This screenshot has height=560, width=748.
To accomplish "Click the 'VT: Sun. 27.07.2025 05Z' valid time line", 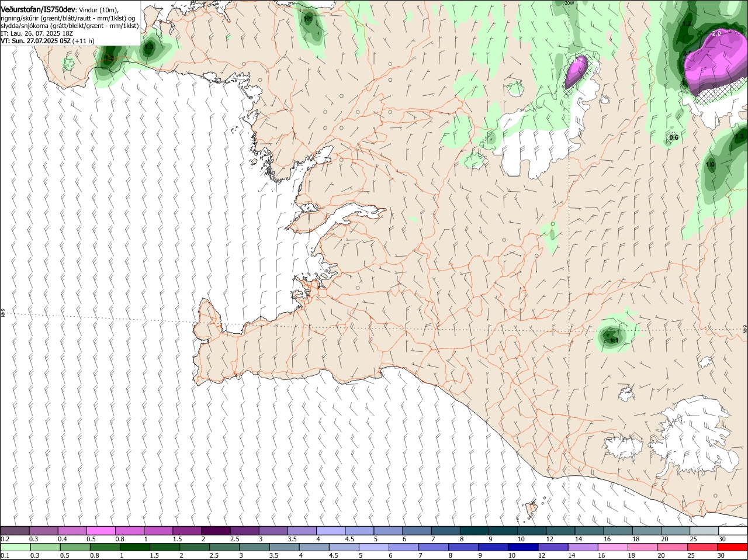I will [x=36, y=42].
